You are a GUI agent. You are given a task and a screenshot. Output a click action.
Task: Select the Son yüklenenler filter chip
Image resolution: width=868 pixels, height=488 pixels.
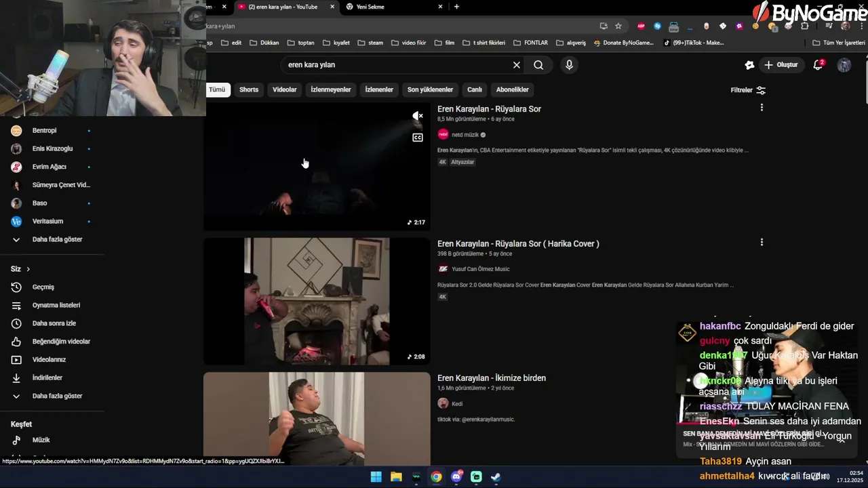click(x=430, y=89)
